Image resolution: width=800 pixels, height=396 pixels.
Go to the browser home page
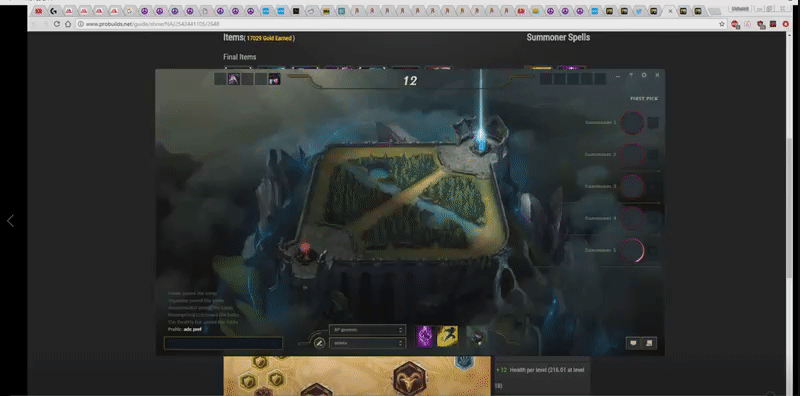[68, 24]
